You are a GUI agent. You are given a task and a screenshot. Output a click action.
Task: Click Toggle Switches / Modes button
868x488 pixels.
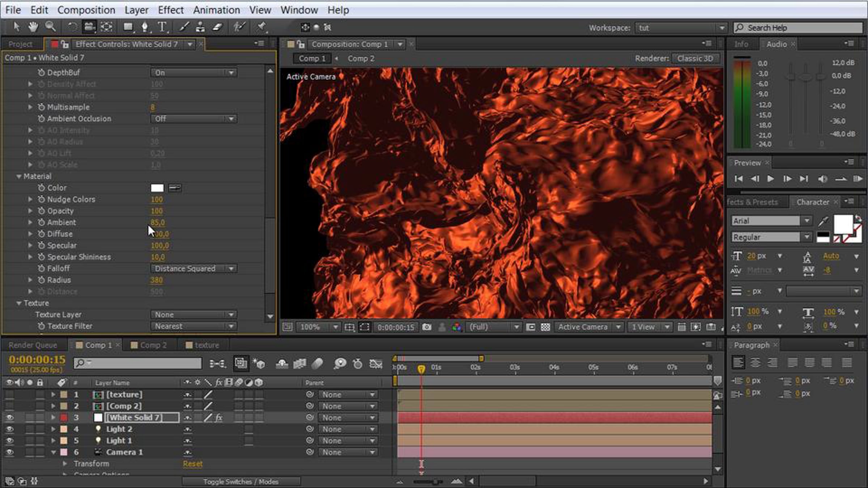point(241,481)
